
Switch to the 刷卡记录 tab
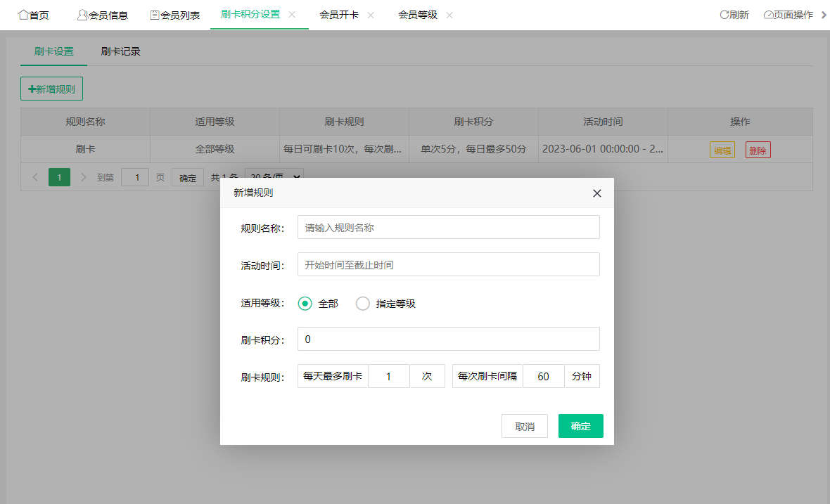121,51
